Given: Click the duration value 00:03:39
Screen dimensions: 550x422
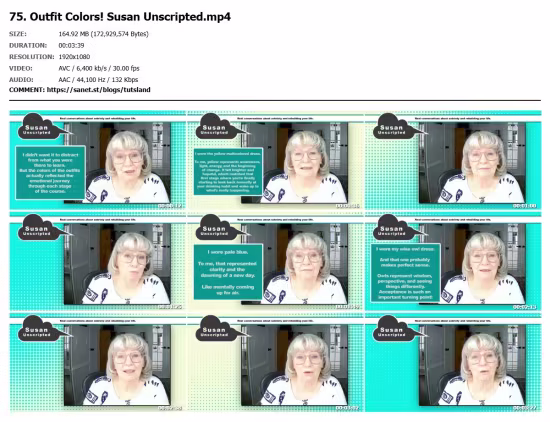Looking at the screenshot, I should click(x=71, y=45).
